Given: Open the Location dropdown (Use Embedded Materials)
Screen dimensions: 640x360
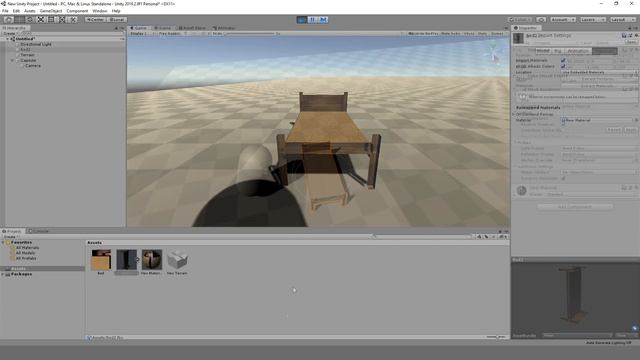Looking at the screenshot, I should coord(599,72).
